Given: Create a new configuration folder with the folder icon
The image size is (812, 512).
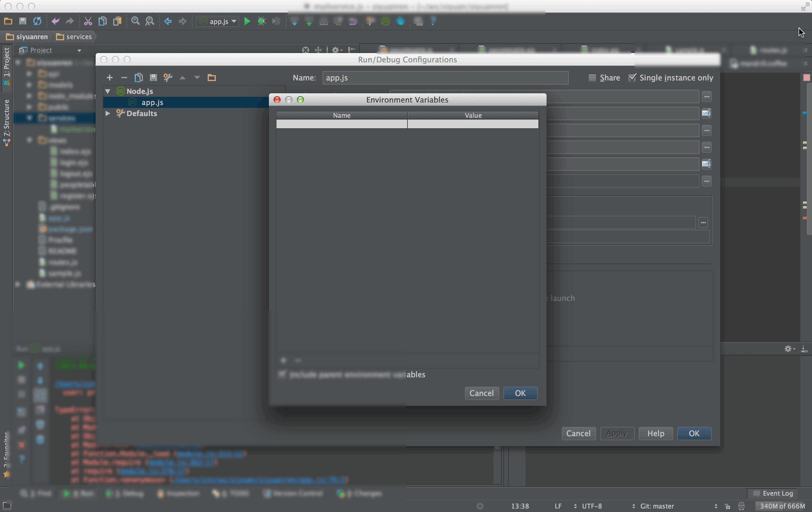Looking at the screenshot, I should coord(212,78).
